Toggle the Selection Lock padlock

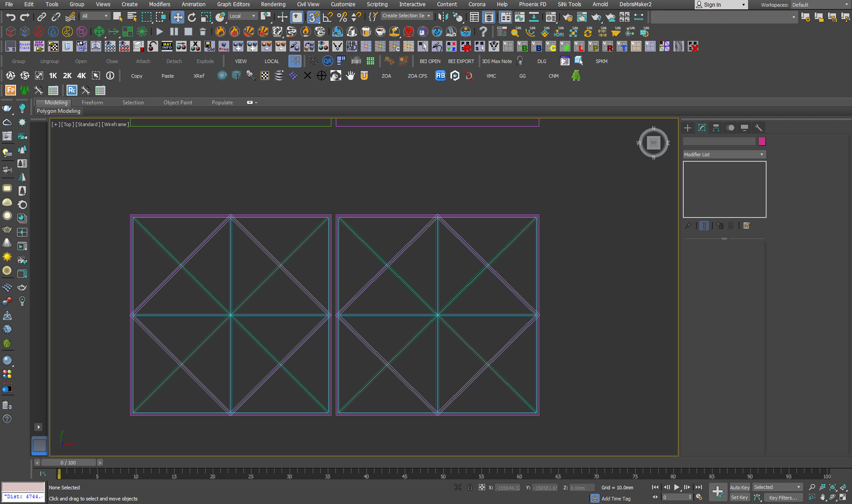[470, 488]
